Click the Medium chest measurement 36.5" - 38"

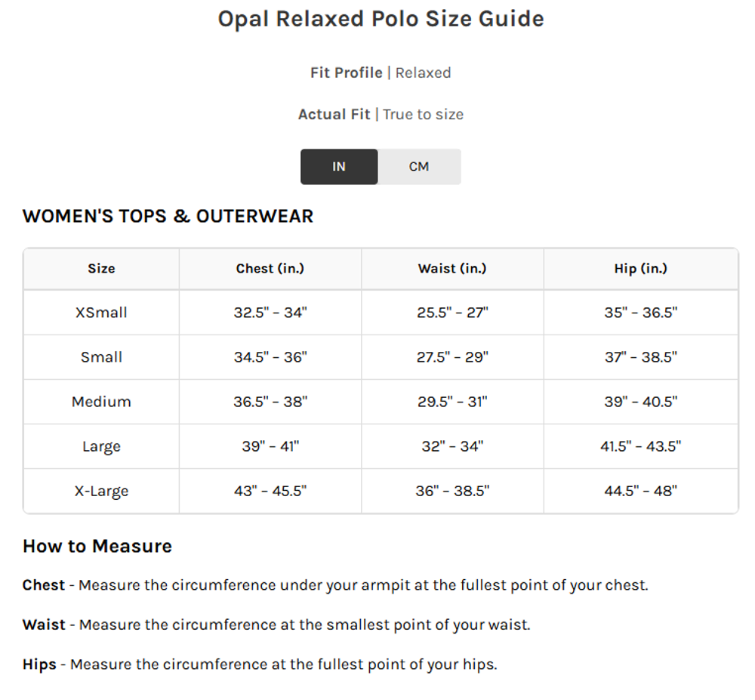pyautogui.click(x=270, y=402)
